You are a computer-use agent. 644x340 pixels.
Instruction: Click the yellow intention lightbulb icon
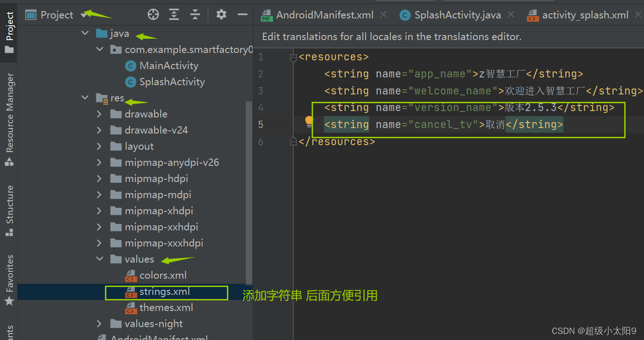click(x=309, y=122)
